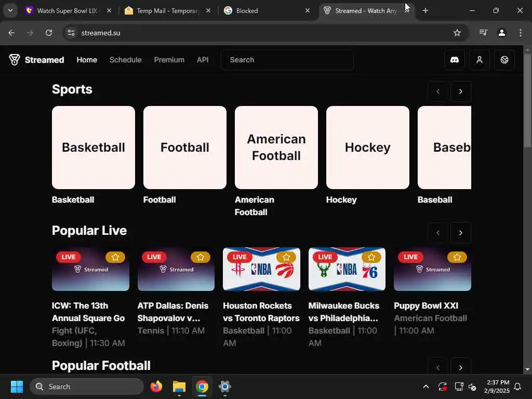Bookmark this page with the star icon
The width and height of the screenshot is (532, 399).
457,33
